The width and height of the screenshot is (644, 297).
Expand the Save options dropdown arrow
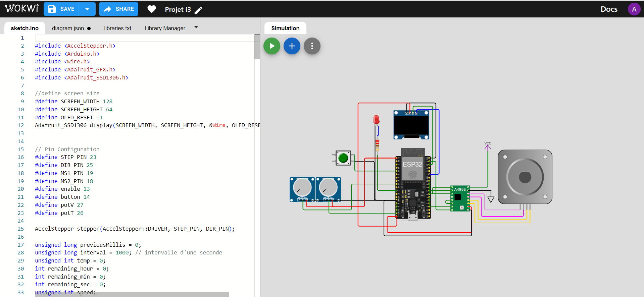(87, 9)
